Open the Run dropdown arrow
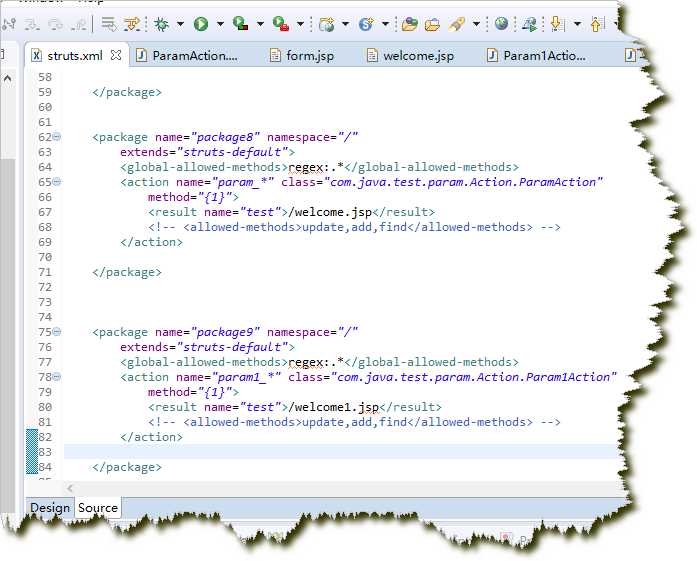 point(220,24)
